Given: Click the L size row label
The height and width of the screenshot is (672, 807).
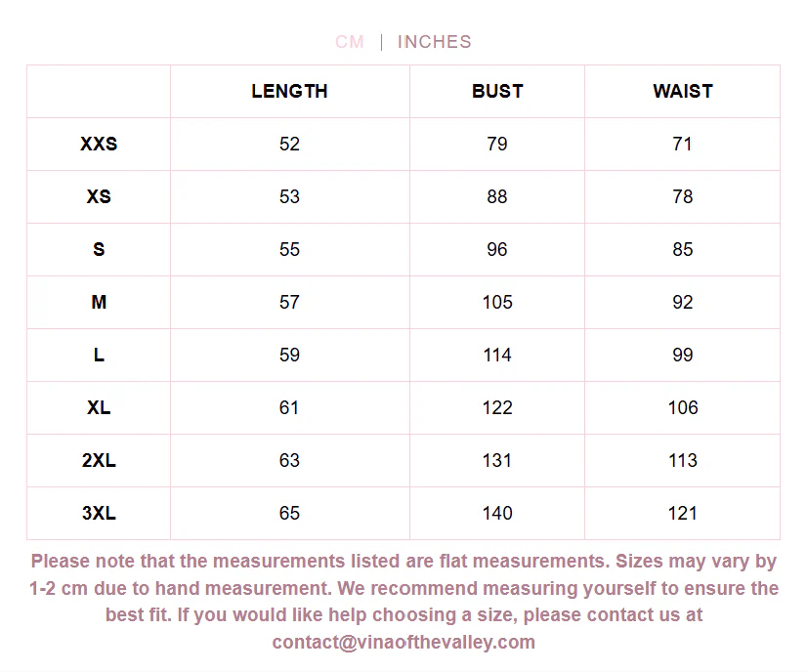Looking at the screenshot, I should coord(99,355).
